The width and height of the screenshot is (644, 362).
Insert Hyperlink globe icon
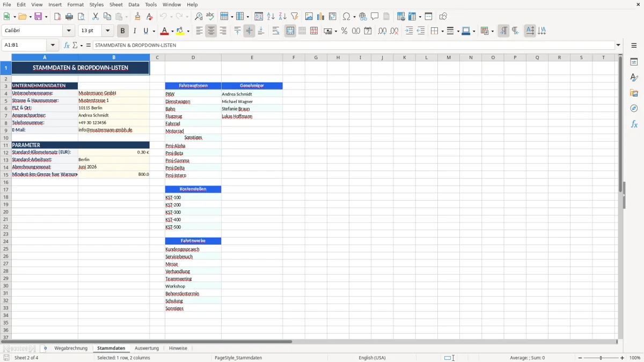(363, 17)
